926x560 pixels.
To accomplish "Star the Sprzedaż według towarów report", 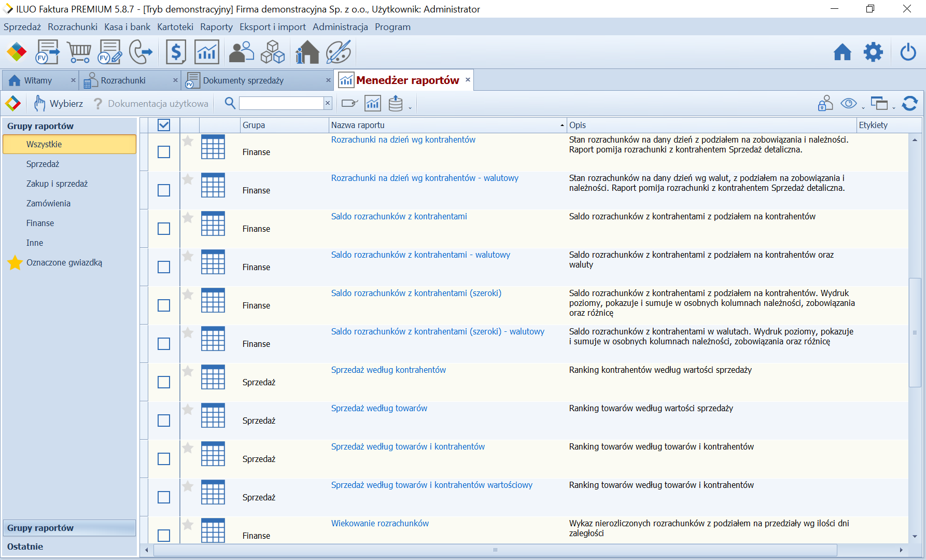I will point(188,410).
